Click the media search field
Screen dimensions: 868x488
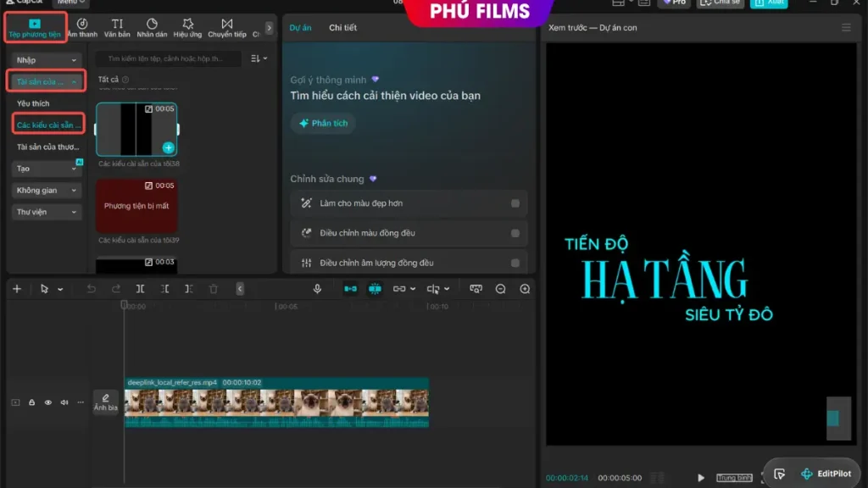169,58
